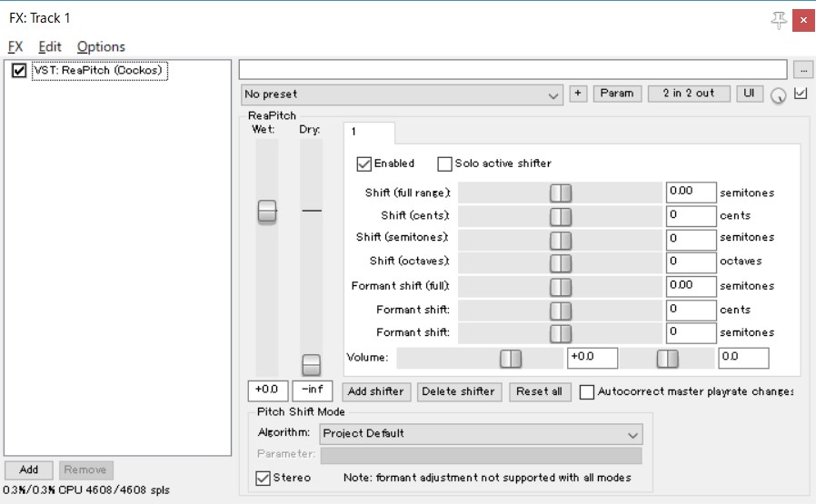Click Shift (semitones) slider handle
This screenshot has height=504, width=816.
point(561,241)
